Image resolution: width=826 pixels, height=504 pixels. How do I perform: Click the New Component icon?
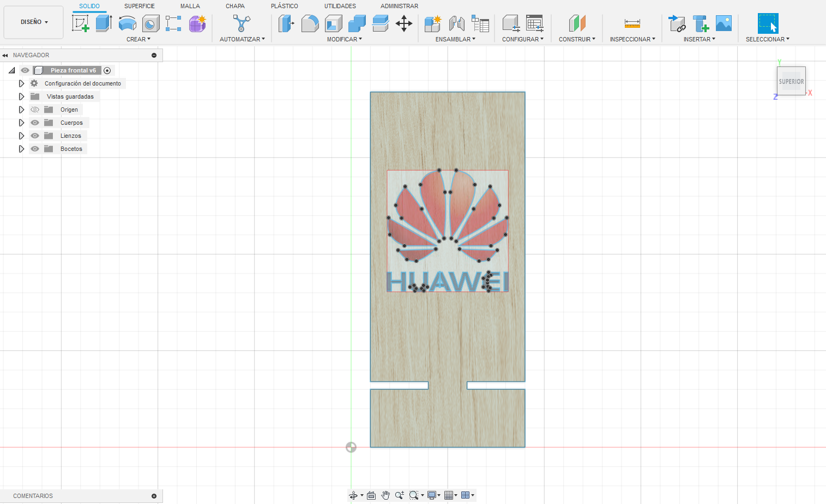click(x=433, y=23)
